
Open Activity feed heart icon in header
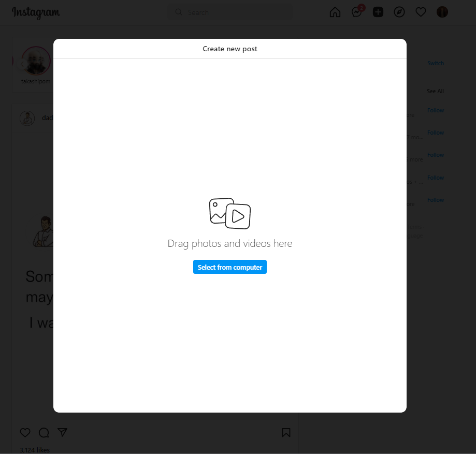(x=421, y=12)
